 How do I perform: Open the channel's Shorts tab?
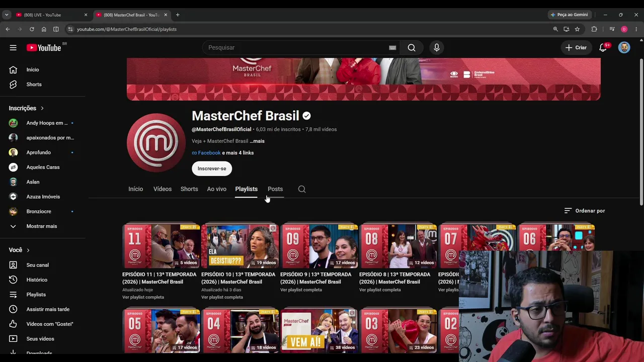pyautogui.click(x=189, y=189)
